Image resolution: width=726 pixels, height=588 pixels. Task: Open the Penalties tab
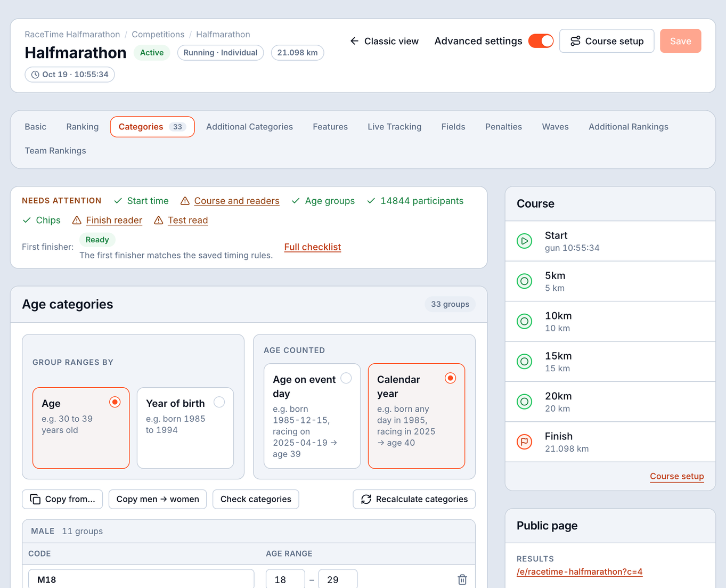point(503,127)
